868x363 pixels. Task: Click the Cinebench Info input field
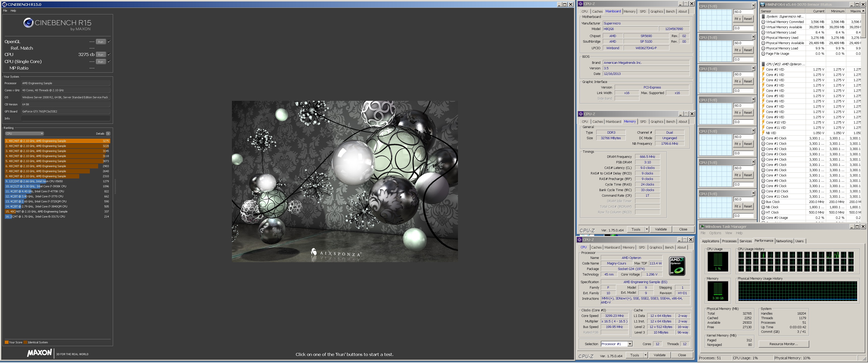point(66,118)
